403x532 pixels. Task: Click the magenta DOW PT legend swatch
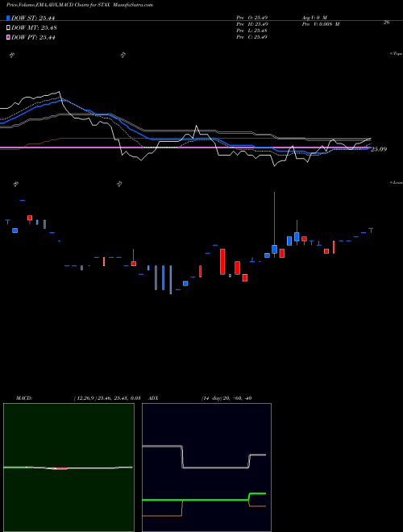click(x=8, y=37)
